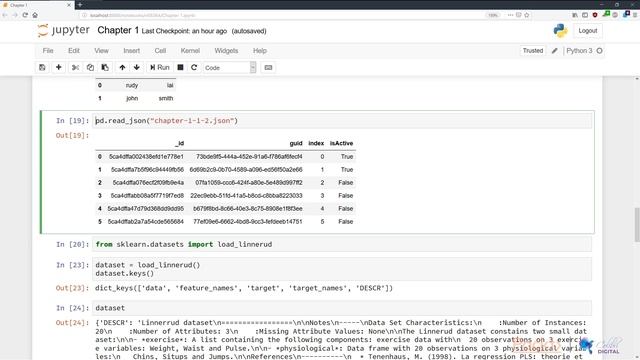
Task: Click the Jupyter logo
Action: click(63, 31)
